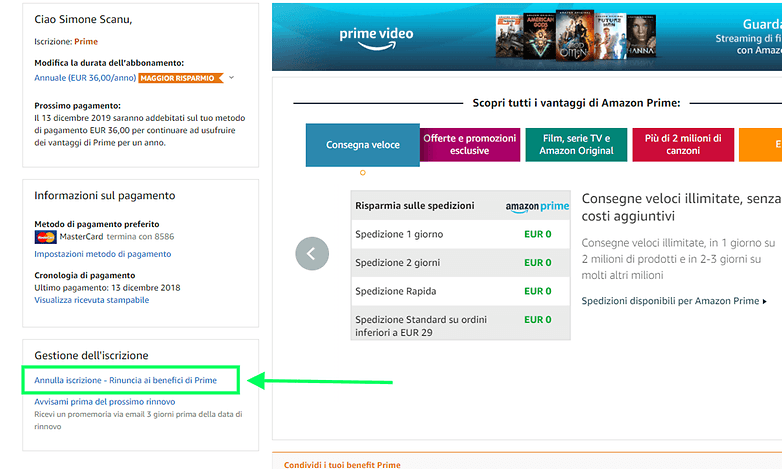Image resolution: width=782 pixels, height=469 pixels.
Task: Click the Ciao Simone Scanu greeting
Action: (83, 19)
